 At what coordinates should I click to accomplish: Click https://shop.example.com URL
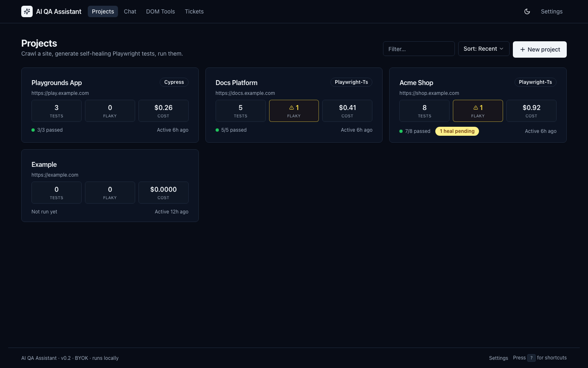tap(429, 93)
